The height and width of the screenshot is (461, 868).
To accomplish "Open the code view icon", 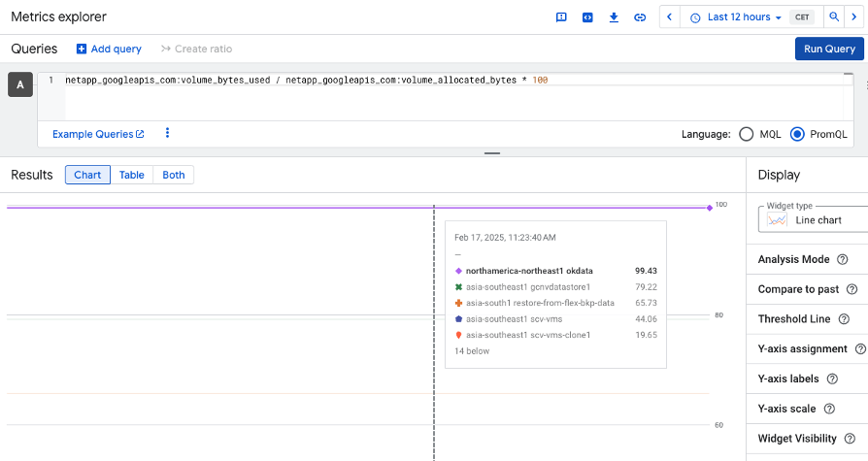I will coord(587,17).
